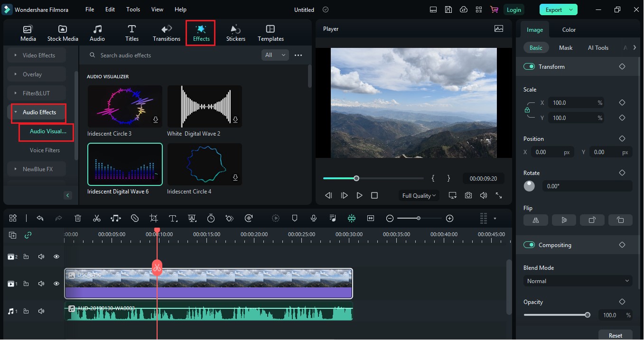Expand the Overlay category
This screenshot has height=340, width=644.
(x=37, y=74)
